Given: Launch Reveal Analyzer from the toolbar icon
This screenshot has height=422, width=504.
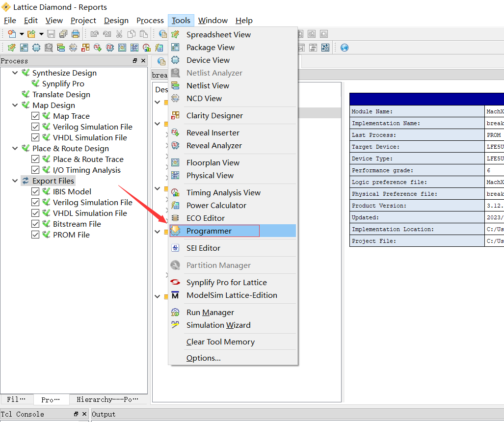Looking at the screenshot, I should point(110,48).
